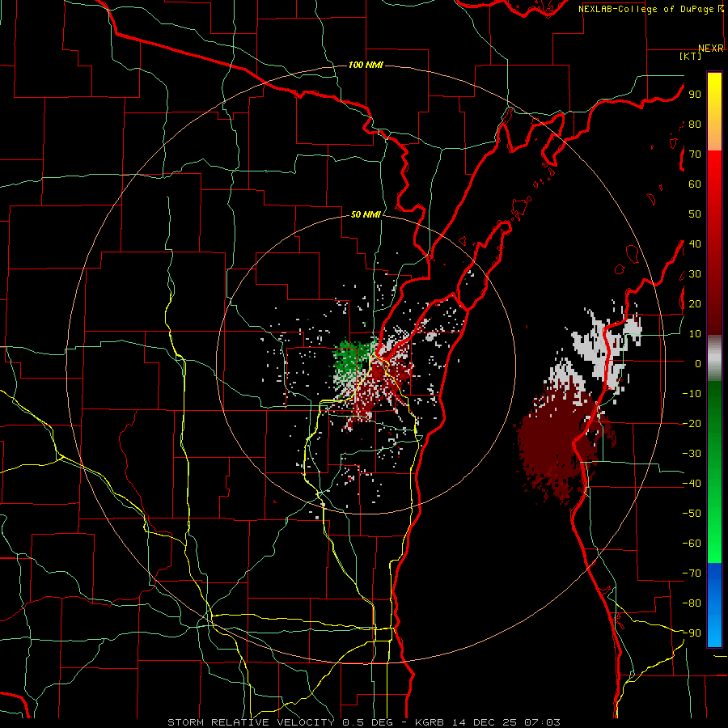This screenshot has width=728, height=728.
Task: Select the 50 NMI range ring label
Action: click(366, 214)
